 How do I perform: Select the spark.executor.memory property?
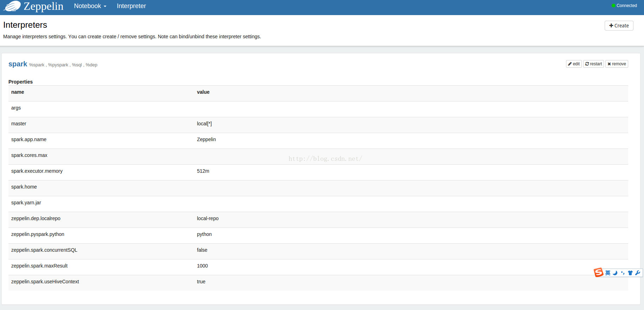click(37, 171)
